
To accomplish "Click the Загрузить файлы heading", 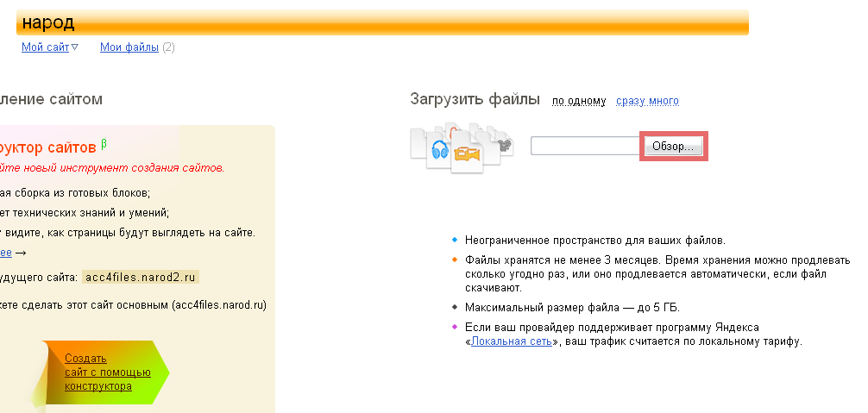I will (475, 99).
